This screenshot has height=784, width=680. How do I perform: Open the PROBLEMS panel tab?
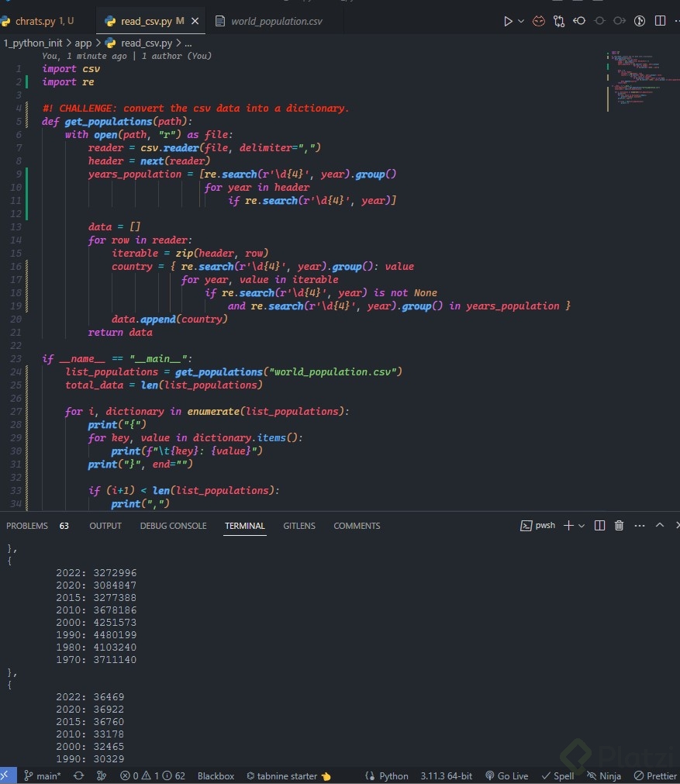click(x=27, y=526)
